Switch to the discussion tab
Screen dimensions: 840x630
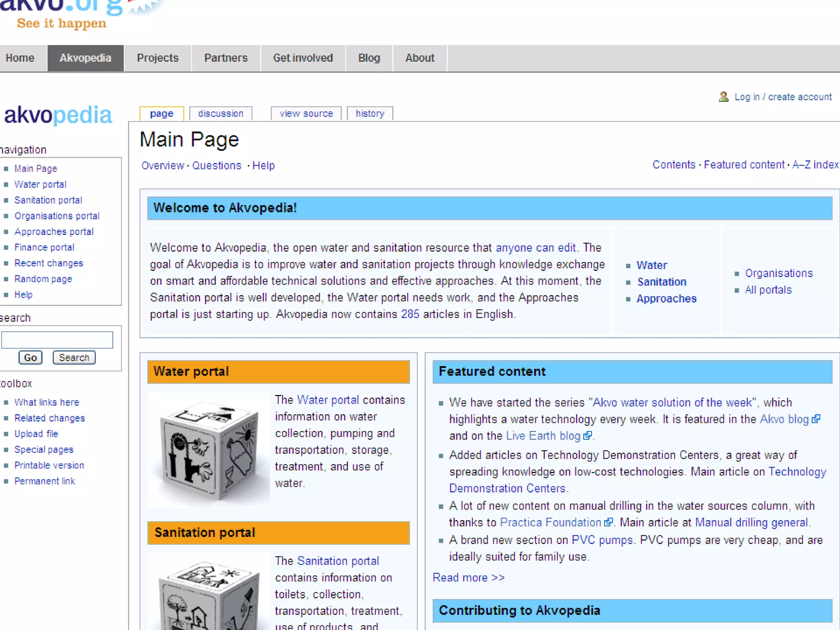tap(221, 114)
